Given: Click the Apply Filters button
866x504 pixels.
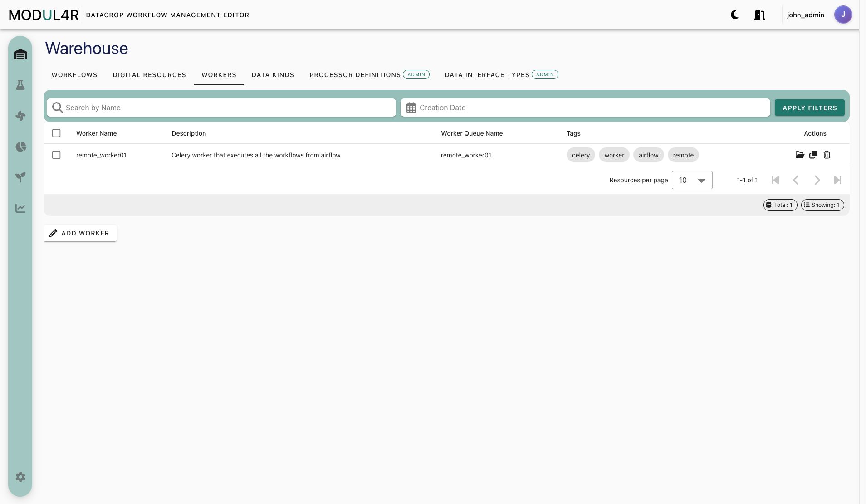Looking at the screenshot, I should tap(810, 108).
